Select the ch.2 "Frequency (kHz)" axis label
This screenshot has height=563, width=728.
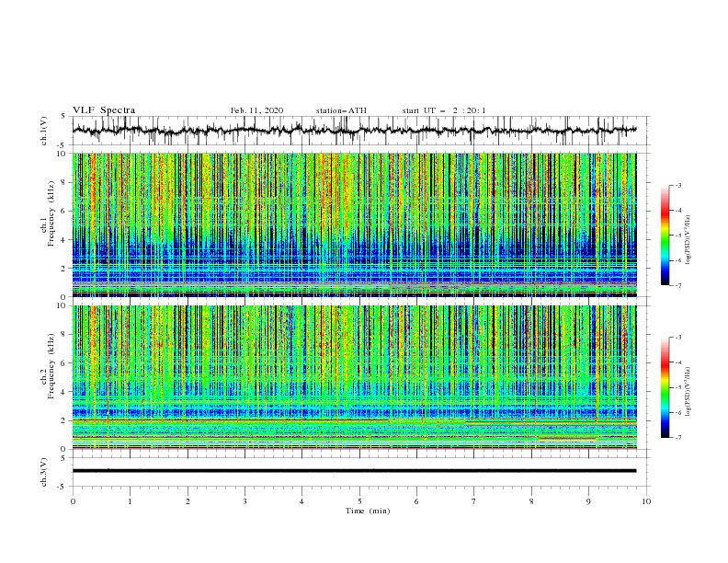pos(51,366)
